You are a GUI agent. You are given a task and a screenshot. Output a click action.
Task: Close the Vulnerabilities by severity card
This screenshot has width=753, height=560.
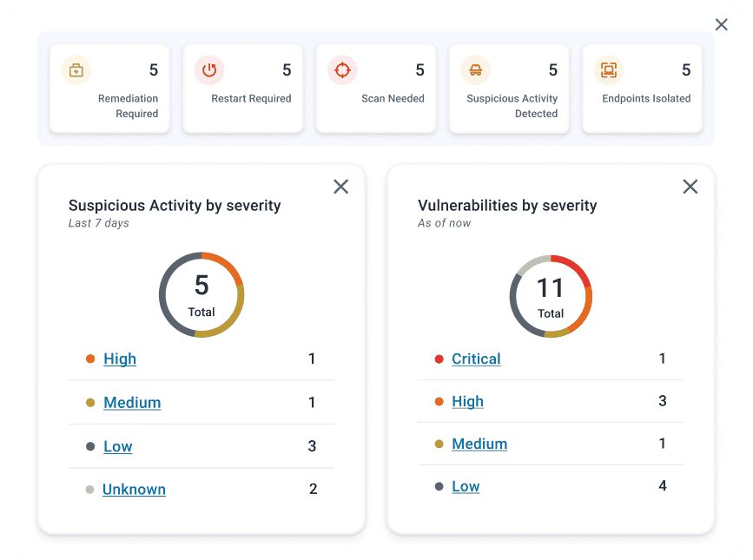tap(690, 187)
